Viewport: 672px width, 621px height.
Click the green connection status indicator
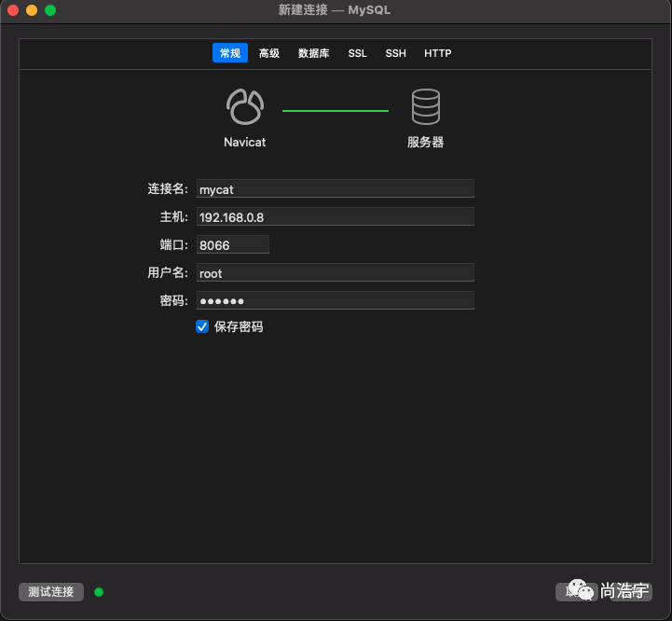point(99,592)
